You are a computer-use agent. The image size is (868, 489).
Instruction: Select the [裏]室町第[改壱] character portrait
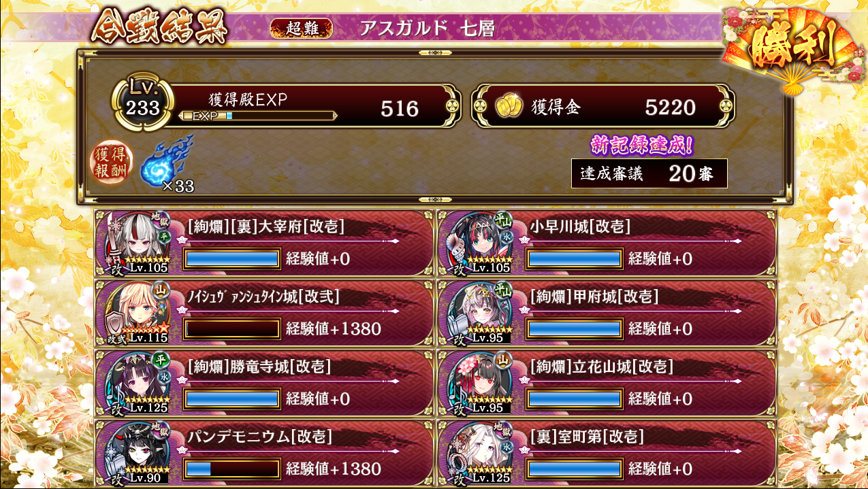pos(479,452)
